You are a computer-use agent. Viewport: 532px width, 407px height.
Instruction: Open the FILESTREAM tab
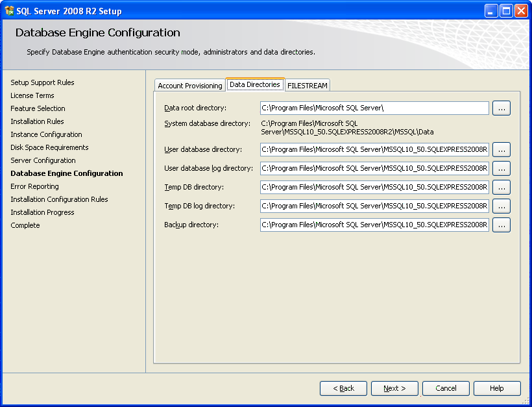(x=307, y=86)
